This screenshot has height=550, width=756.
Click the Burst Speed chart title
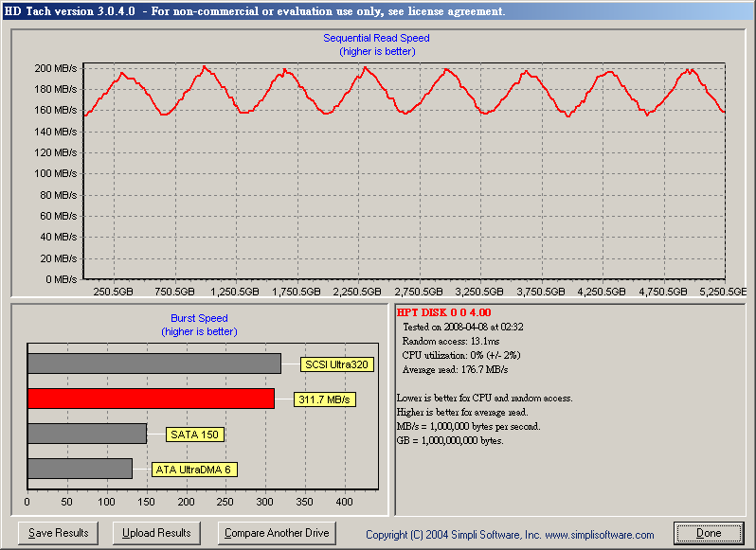coord(199,318)
